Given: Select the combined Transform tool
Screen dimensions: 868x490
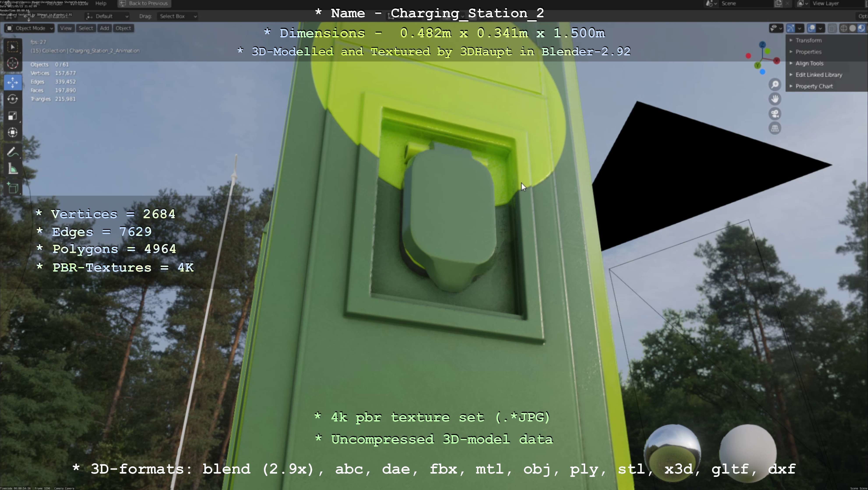Looking at the screenshot, I should [13, 132].
